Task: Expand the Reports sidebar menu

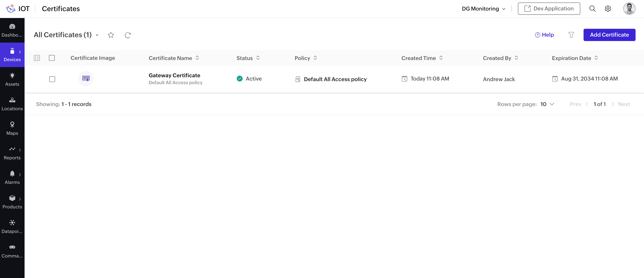Action: point(12,153)
